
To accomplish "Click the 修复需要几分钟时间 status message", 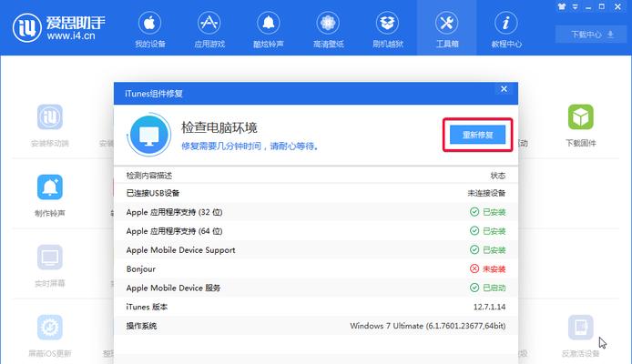I will (x=250, y=147).
